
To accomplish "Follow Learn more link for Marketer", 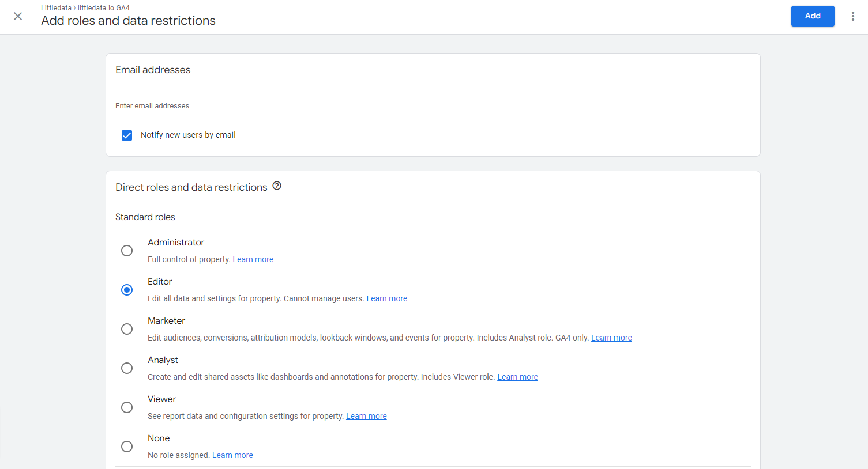I will click(x=611, y=338).
